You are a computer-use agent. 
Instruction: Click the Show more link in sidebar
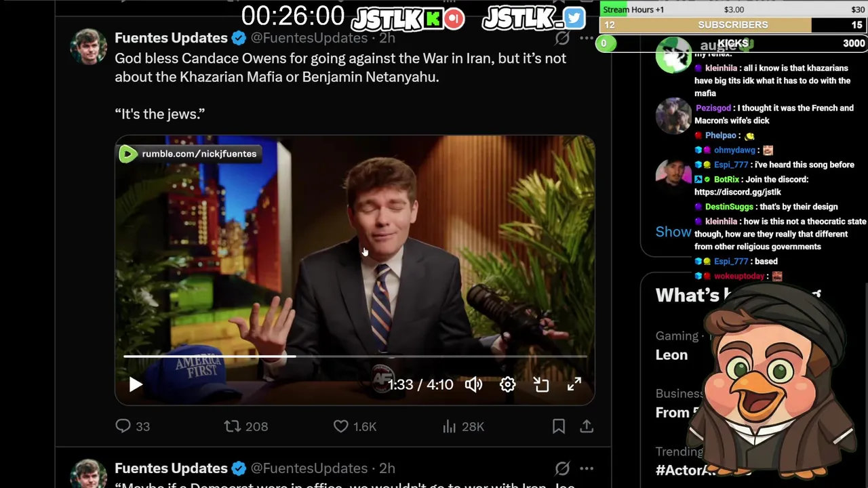tap(673, 232)
